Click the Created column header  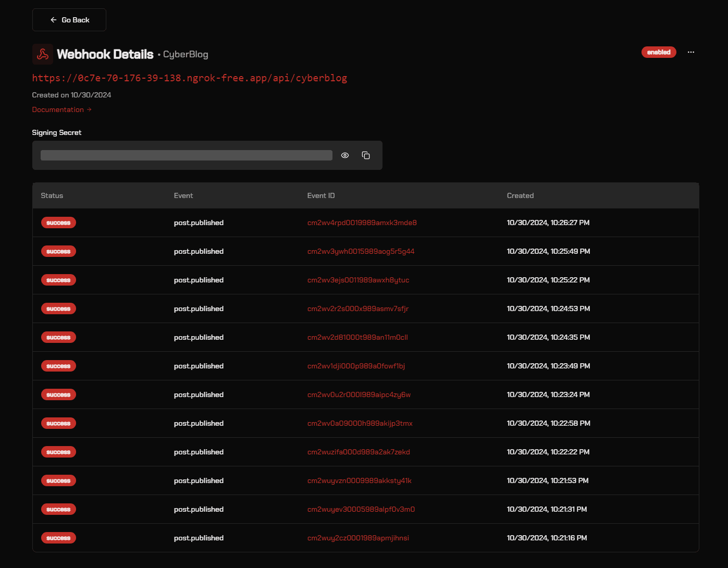pyautogui.click(x=520, y=195)
